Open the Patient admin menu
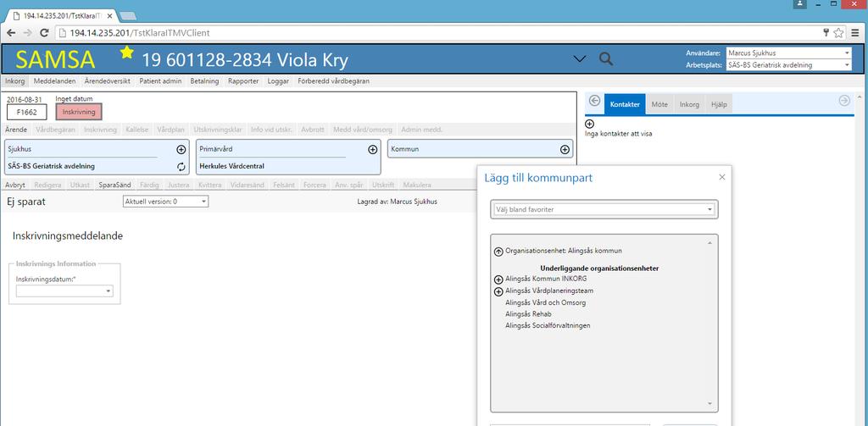This screenshot has height=426, width=868. 160,80
